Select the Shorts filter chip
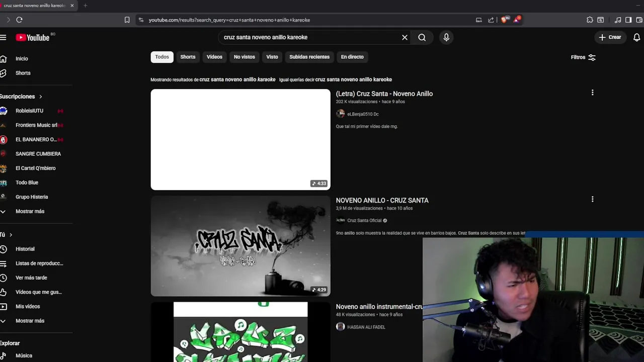Screen dimensions: 644x362 coord(188,57)
